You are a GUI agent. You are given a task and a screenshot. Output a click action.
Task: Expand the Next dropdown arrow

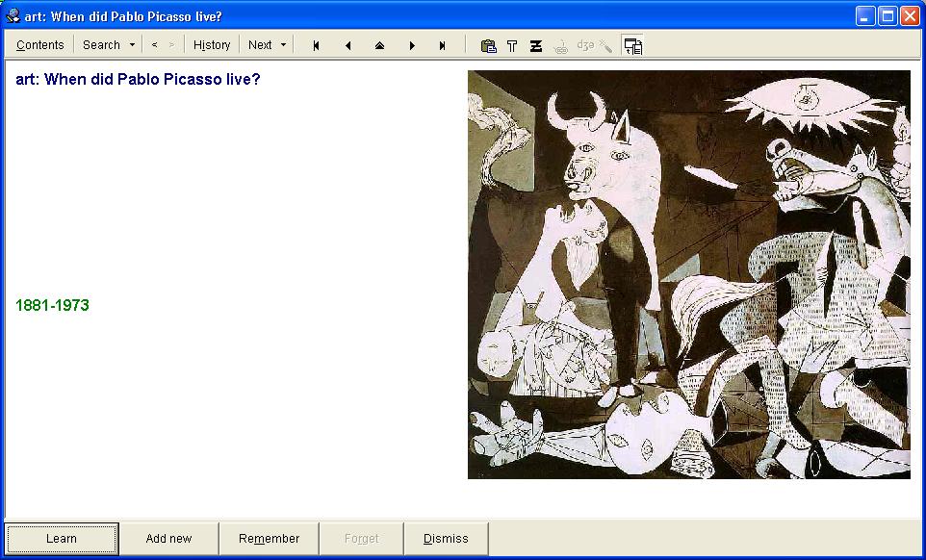click(x=283, y=45)
